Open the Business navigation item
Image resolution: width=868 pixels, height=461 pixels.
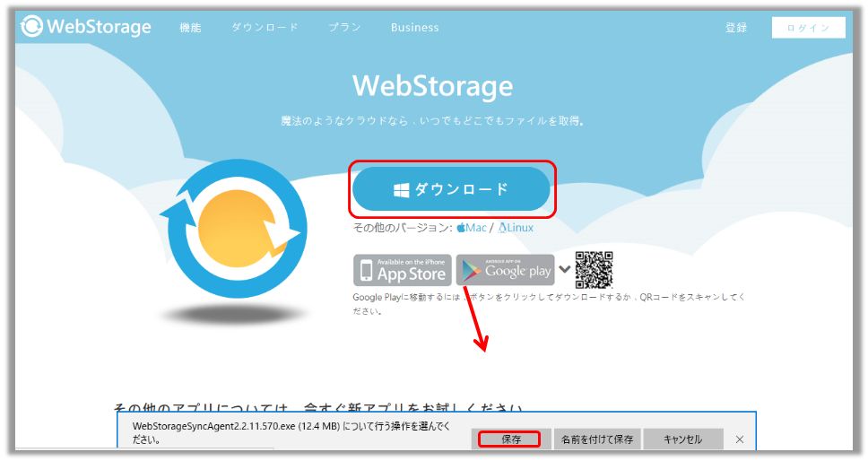click(414, 27)
